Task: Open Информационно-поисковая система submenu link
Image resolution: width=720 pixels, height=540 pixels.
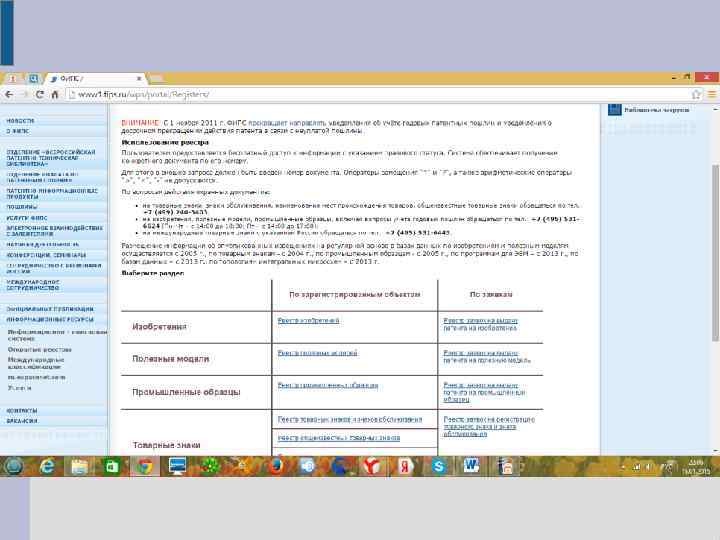Action: (x=57, y=335)
